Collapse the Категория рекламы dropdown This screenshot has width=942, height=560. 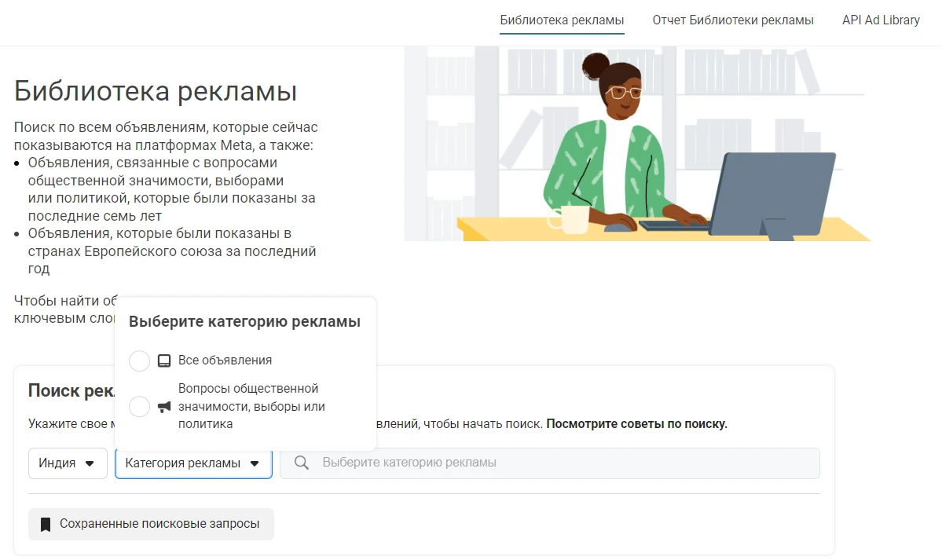[x=193, y=463]
